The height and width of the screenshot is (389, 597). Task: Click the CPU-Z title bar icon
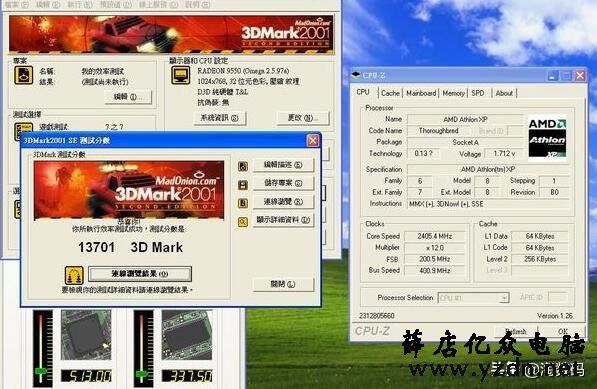tap(356, 75)
